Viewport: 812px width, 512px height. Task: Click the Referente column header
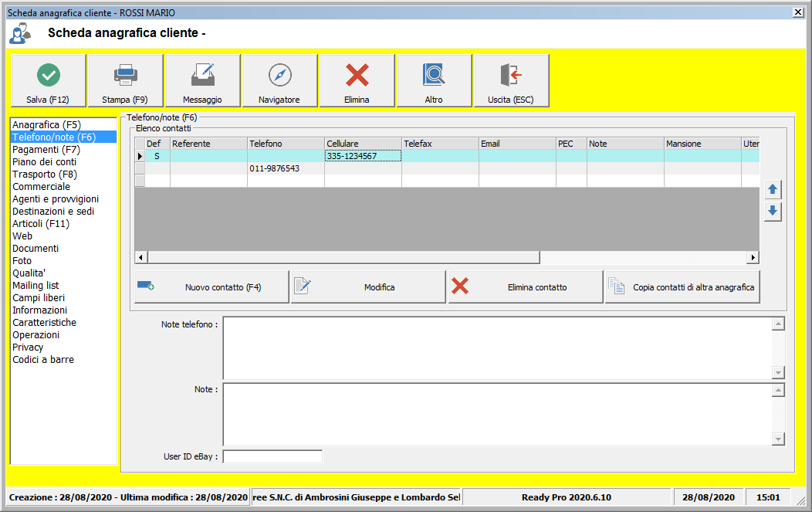tap(208, 144)
